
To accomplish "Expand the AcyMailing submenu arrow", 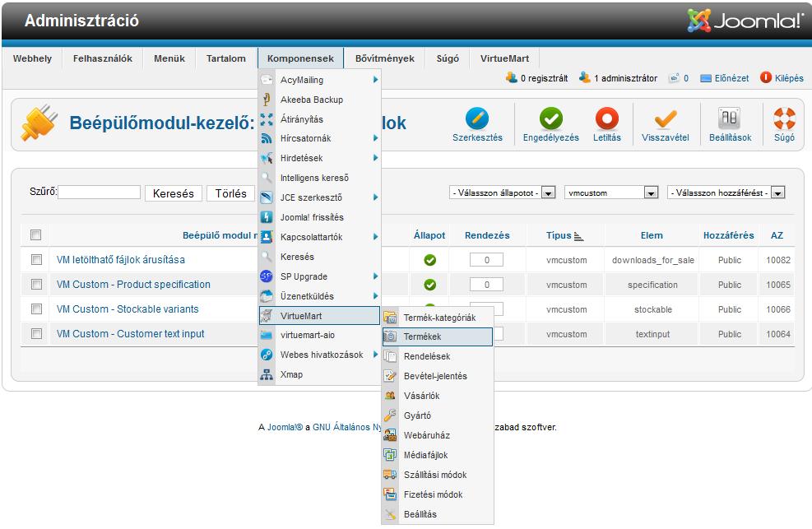I will [x=375, y=80].
